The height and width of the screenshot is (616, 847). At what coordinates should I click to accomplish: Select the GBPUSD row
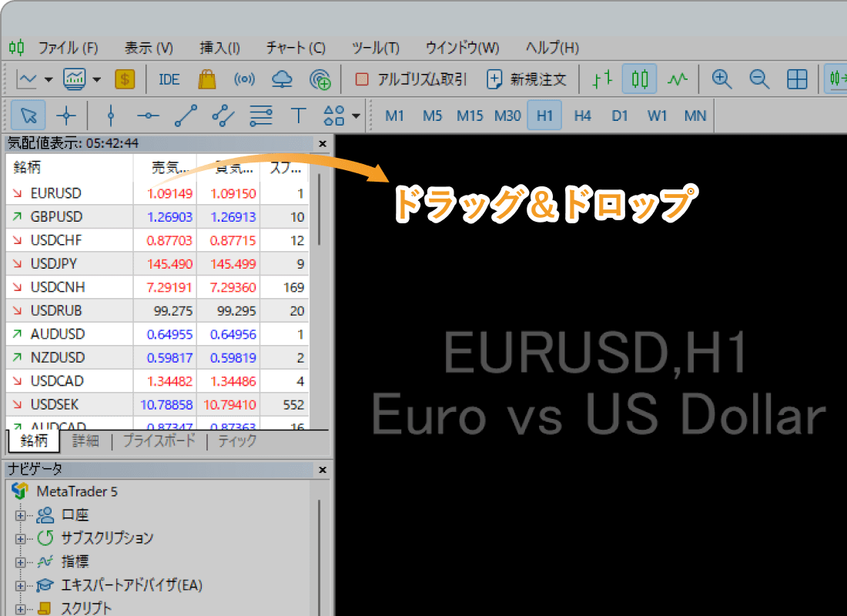coord(157,216)
